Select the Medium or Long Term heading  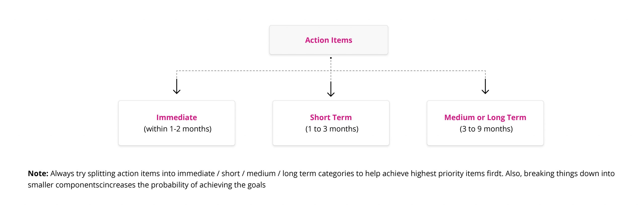[485, 117]
